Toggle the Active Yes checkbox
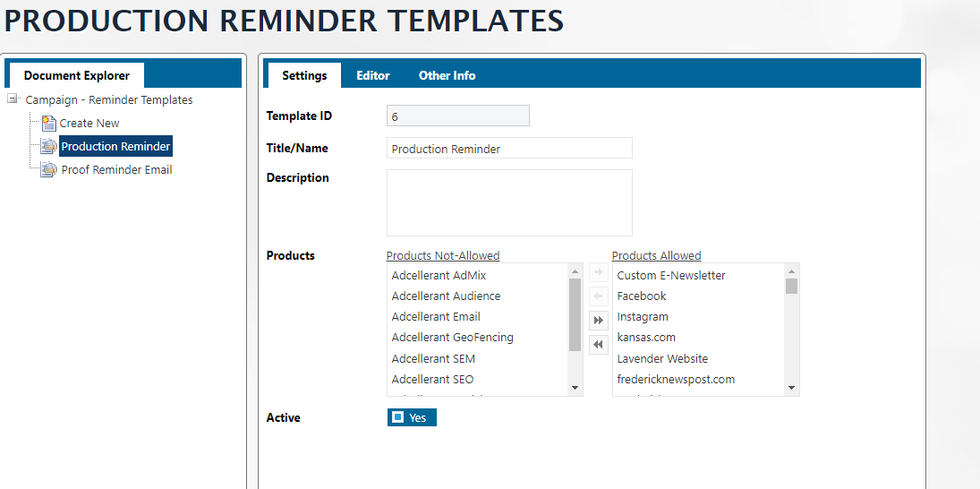Viewport: 980px width, 489px height. [x=398, y=417]
